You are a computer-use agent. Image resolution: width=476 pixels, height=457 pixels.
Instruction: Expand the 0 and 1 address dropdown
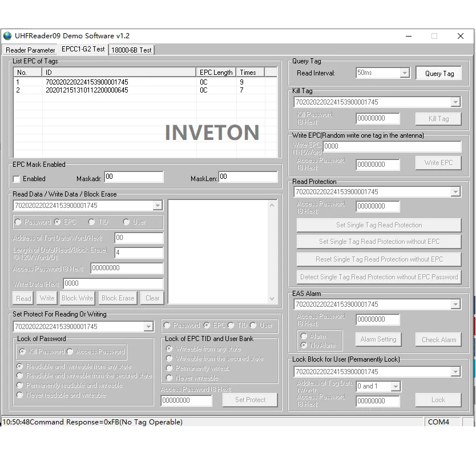[x=396, y=386]
